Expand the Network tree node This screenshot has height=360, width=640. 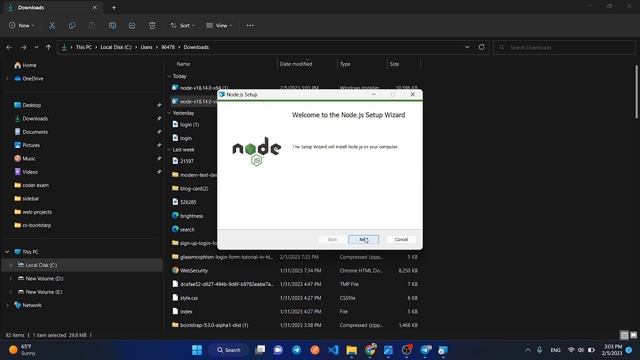click(7, 305)
